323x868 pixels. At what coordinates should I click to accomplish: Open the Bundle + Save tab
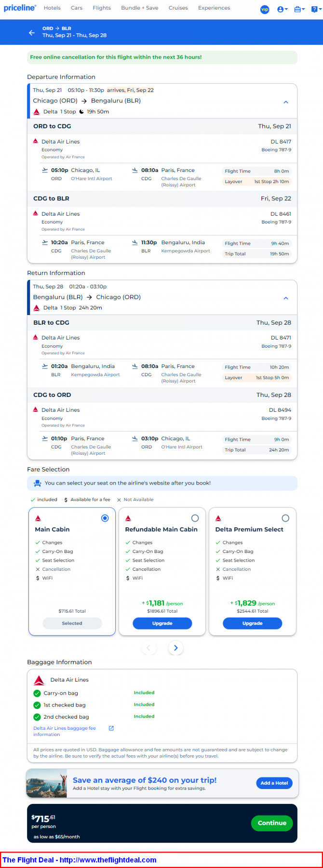point(140,8)
